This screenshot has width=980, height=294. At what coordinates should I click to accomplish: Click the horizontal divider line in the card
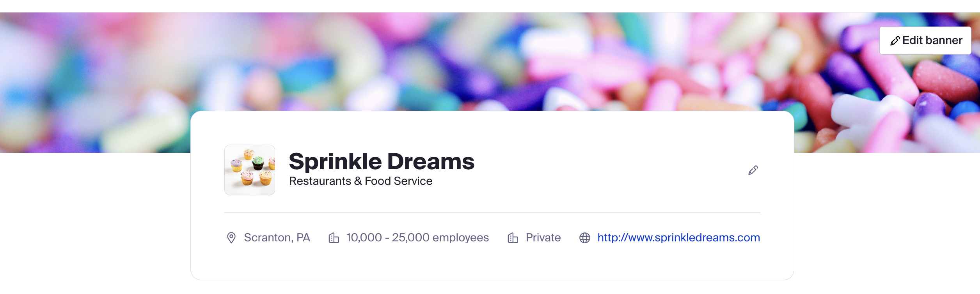pos(492,213)
